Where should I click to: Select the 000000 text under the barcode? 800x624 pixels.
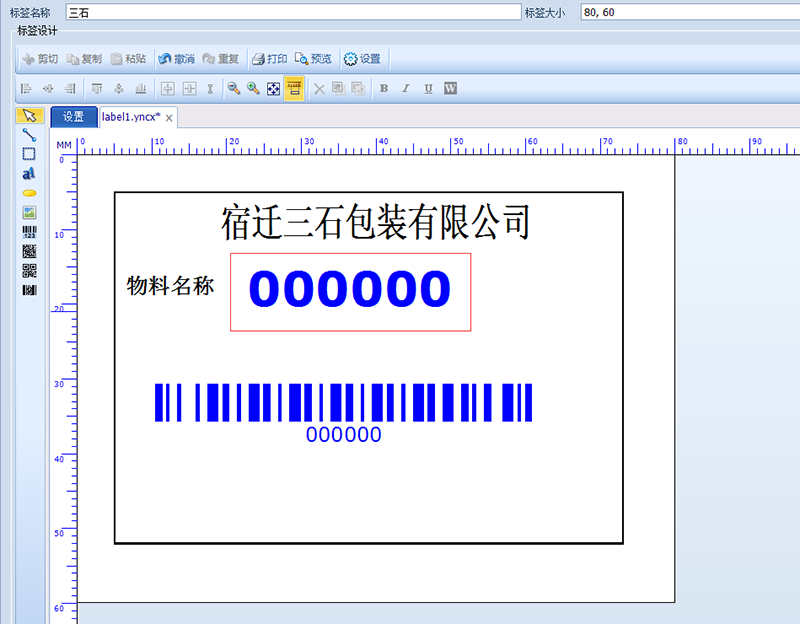click(343, 435)
